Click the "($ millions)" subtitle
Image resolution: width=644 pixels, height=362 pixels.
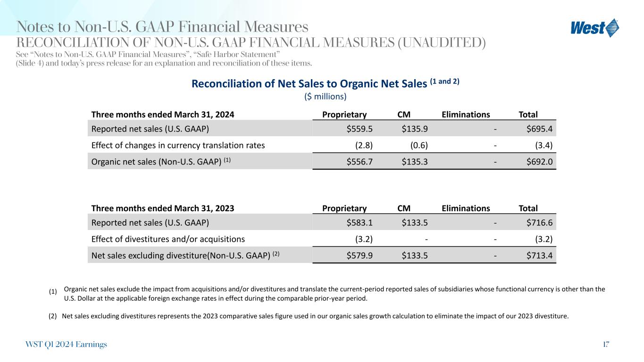[x=324, y=97]
